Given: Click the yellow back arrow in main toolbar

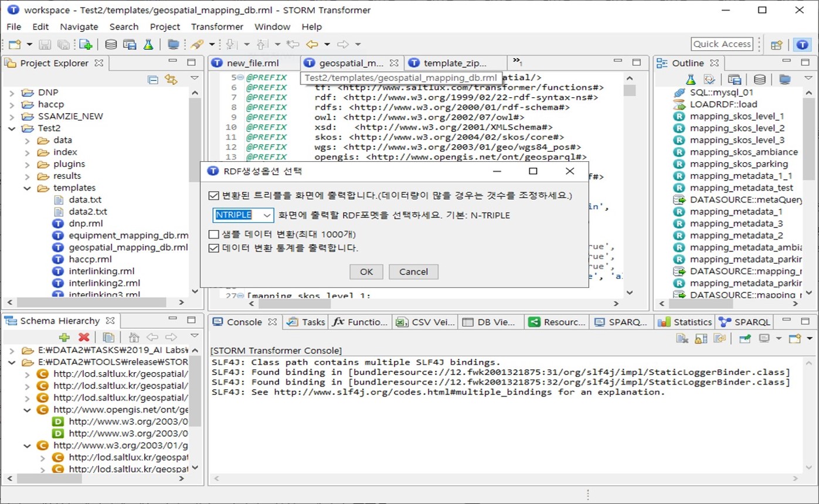Looking at the screenshot, I should click(x=312, y=44).
